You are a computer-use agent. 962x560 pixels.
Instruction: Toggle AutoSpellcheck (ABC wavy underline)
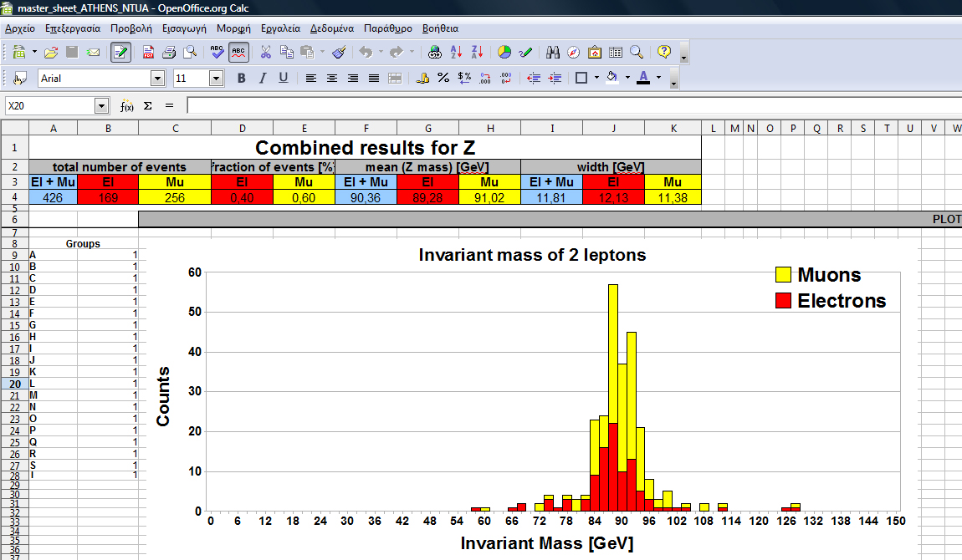click(x=238, y=53)
